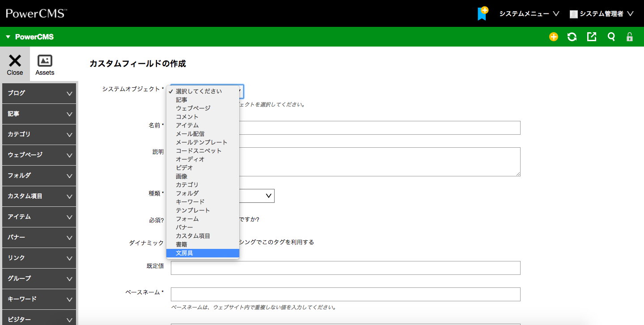Select アイテム from the object list
The image size is (644, 325).
203,125
